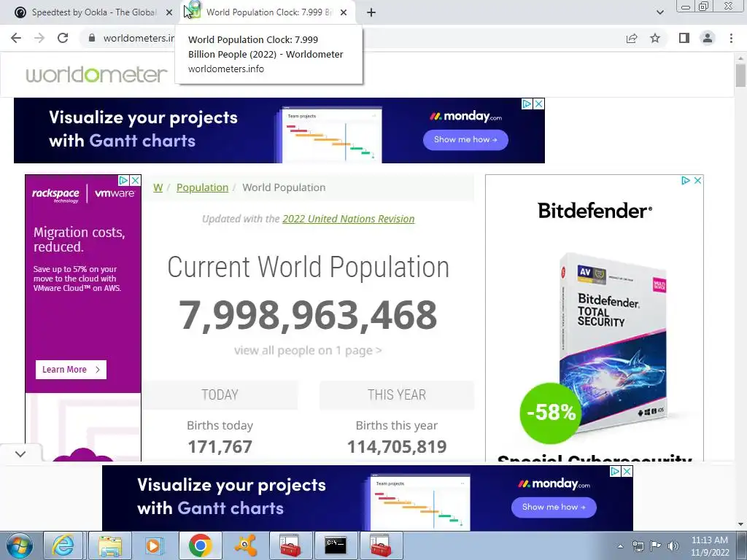Image resolution: width=747 pixels, height=560 pixels.
Task: Click AdChoices icon on bottom banner
Action: click(615, 472)
